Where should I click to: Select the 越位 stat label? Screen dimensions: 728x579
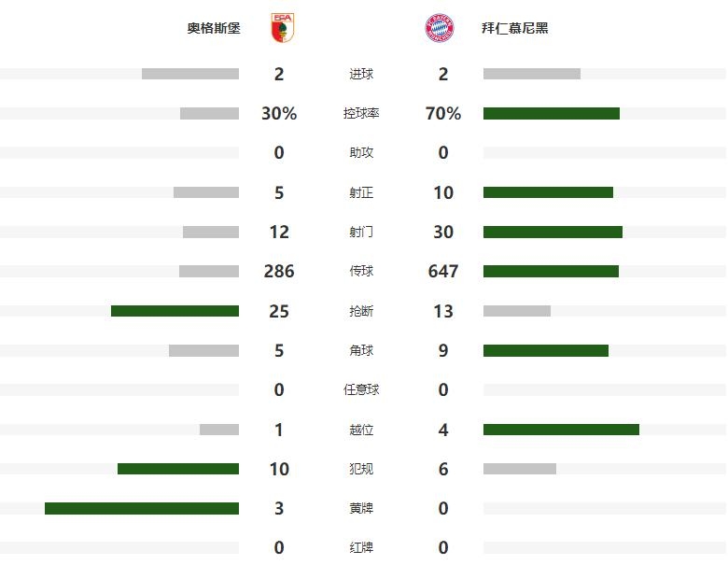pyautogui.click(x=361, y=430)
